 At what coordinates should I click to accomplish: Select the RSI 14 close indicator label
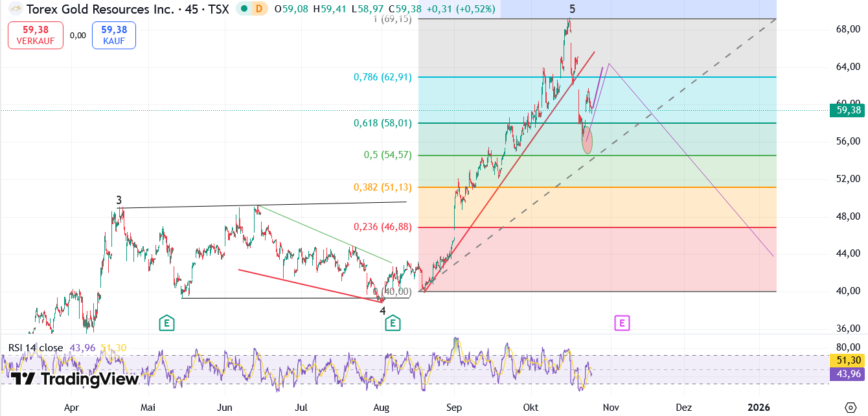pos(36,348)
